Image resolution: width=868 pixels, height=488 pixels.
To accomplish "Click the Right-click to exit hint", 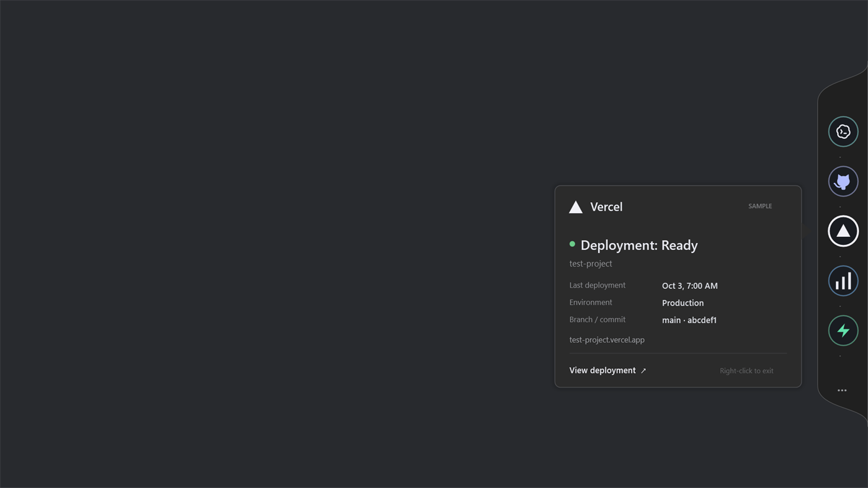I will pyautogui.click(x=746, y=371).
